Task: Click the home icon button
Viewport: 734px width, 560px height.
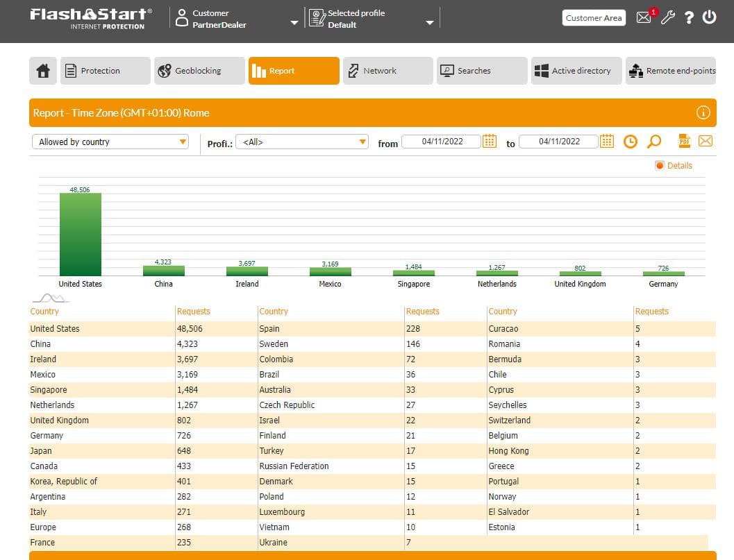Action: point(43,71)
